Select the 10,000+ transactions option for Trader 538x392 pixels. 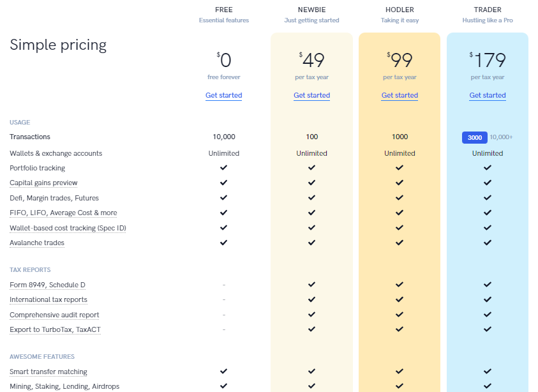tap(501, 137)
